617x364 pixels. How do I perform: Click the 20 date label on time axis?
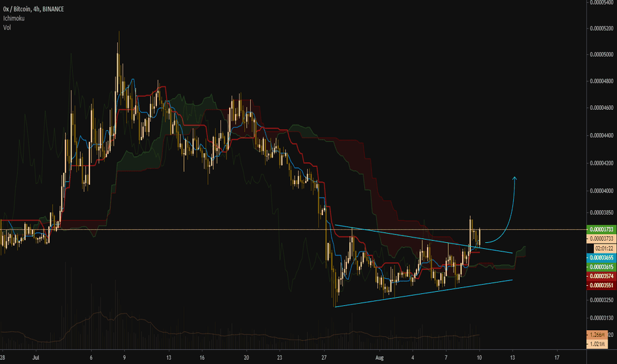[x=246, y=357]
